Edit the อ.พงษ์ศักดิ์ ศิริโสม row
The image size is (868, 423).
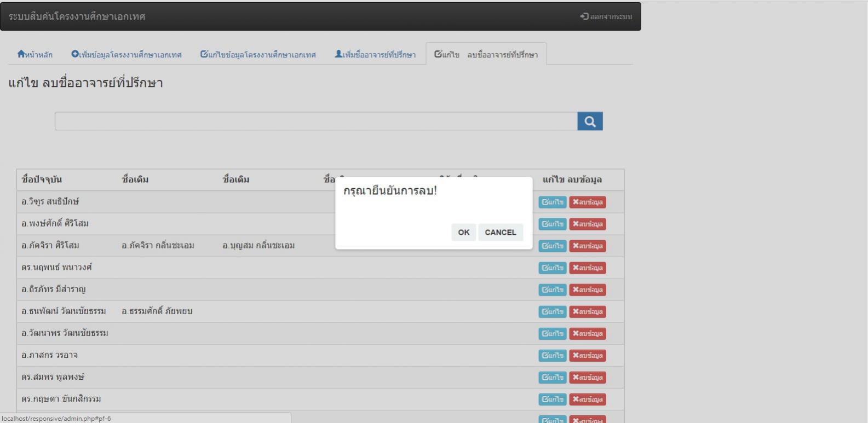coord(553,224)
